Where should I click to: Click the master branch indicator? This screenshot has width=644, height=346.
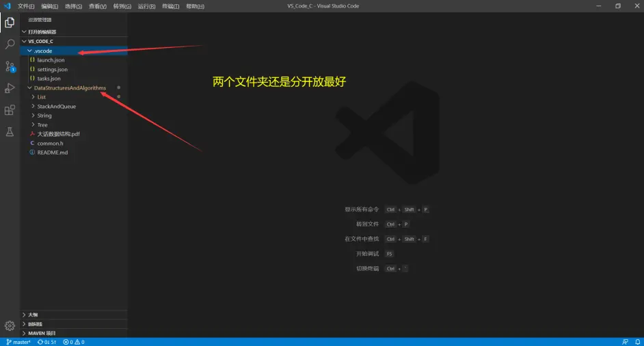tap(19, 342)
